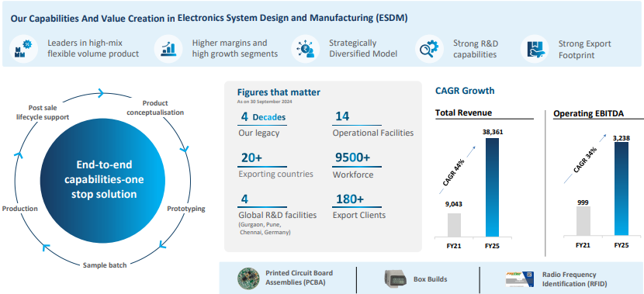Click the '999' EBITDA value
This screenshot has width=644, height=294.
click(583, 202)
